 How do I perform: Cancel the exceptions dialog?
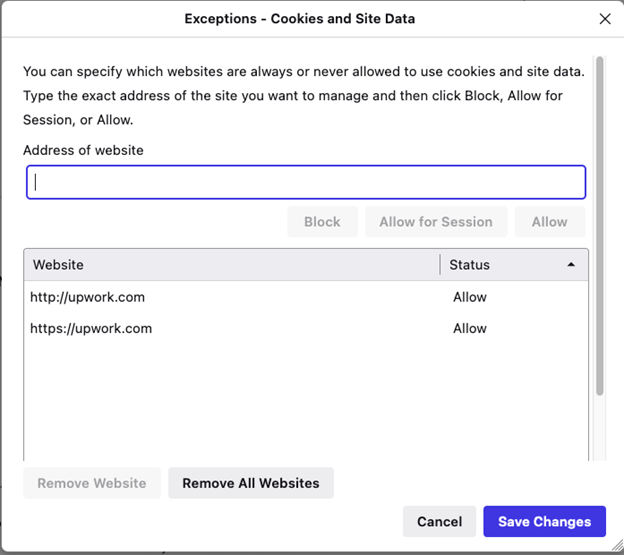tap(439, 521)
